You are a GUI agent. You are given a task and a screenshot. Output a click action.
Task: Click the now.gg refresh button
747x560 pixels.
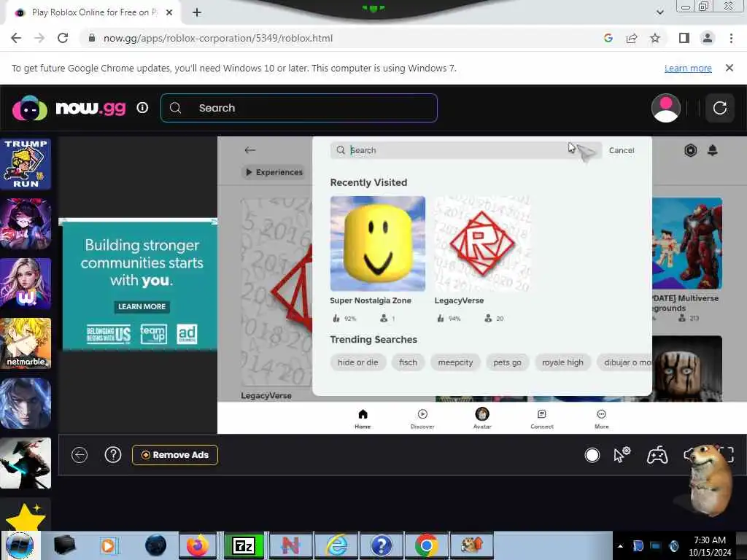coord(719,108)
